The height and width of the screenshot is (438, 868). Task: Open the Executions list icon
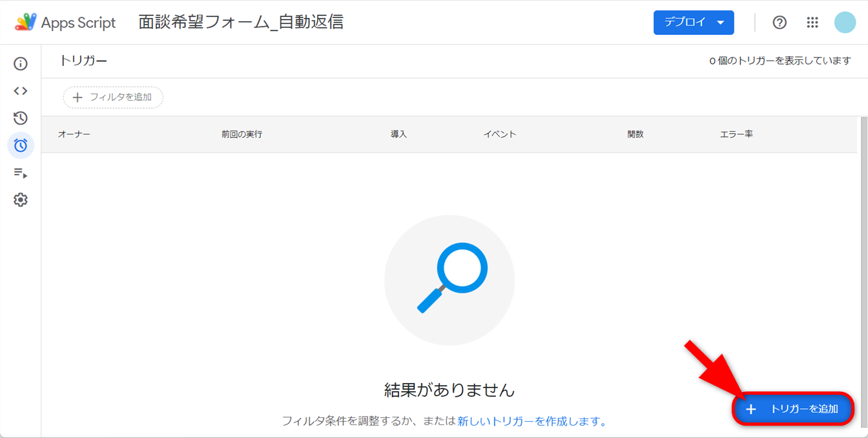coord(21,173)
